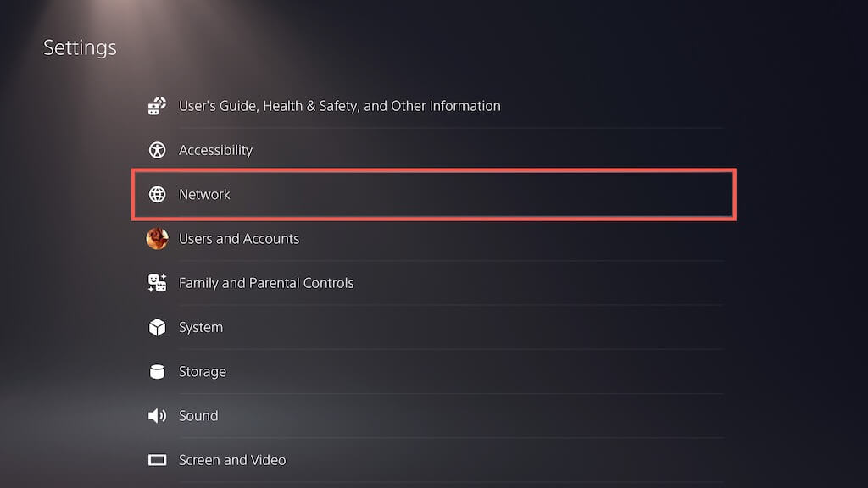Select the Screen and Video label
This screenshot has height=488, width=868.
(x=232, y=460)
